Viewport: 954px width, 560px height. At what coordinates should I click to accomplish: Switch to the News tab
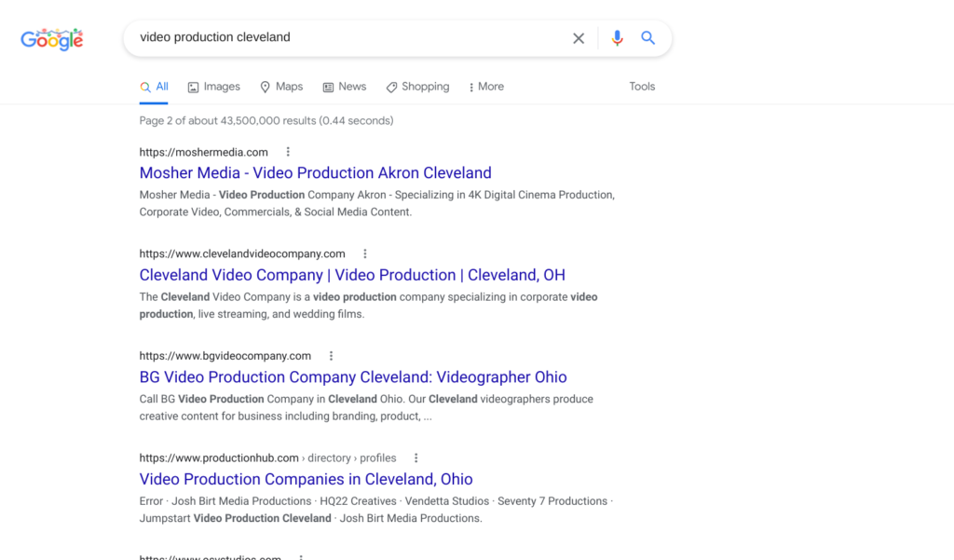[344, 87]
